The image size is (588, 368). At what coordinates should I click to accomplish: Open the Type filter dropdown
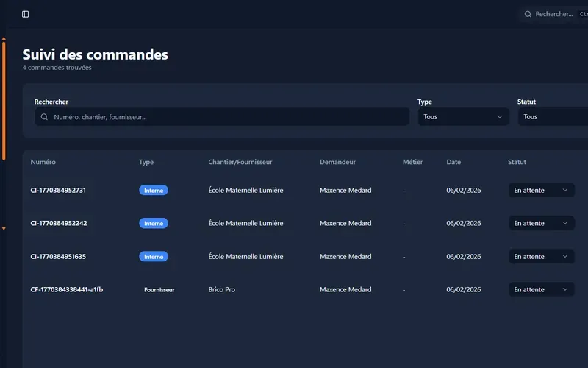point(464,117)
